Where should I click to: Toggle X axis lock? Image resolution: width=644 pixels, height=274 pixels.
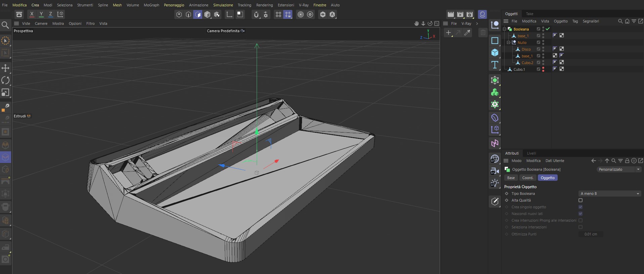tap(32, 14)
